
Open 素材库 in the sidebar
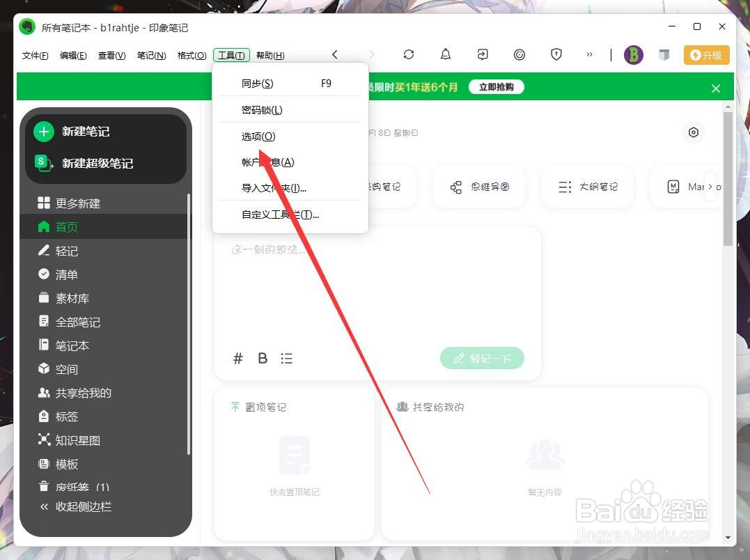coord(104,298)
